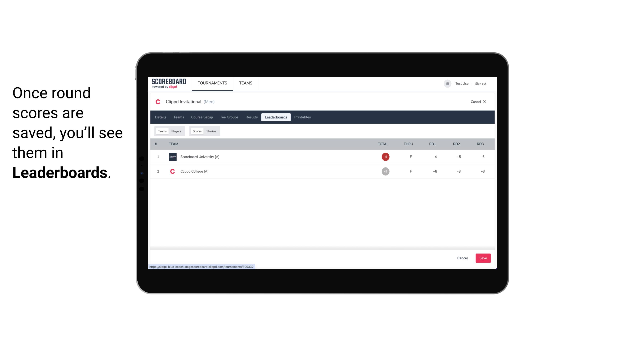The height and width of the screenshot is (346, 644).
Task: Click the TOURNAMENTS menu item
Action: pos(213,83)
